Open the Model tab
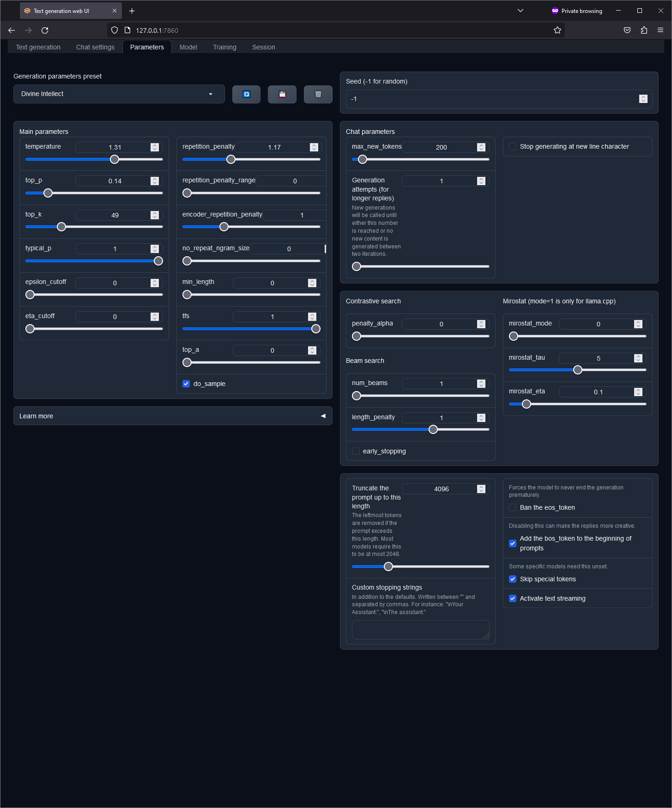Image resolution: width=672 pixels, height=808 pixels. coord(188,47)
